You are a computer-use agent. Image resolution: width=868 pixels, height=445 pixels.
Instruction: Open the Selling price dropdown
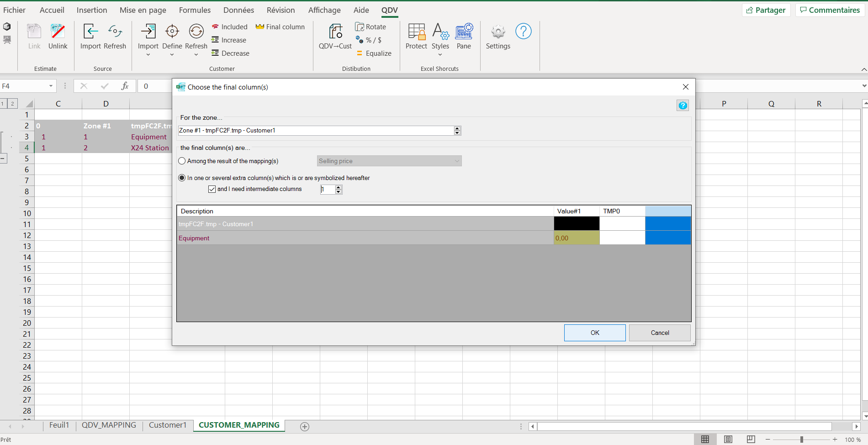pyautogui.click(x=389, y=161)
